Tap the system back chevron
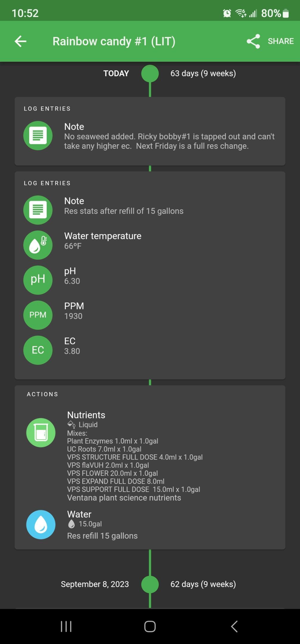 pos(234,626)
